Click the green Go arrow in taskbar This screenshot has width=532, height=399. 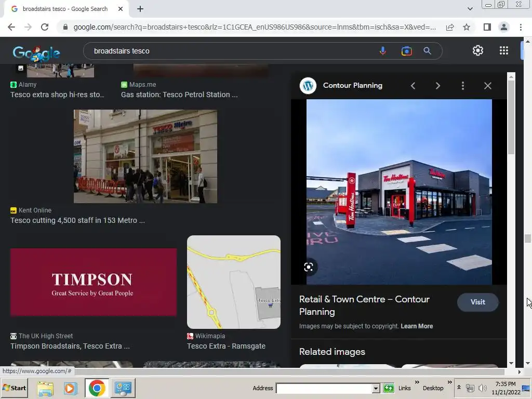point(389,388)
